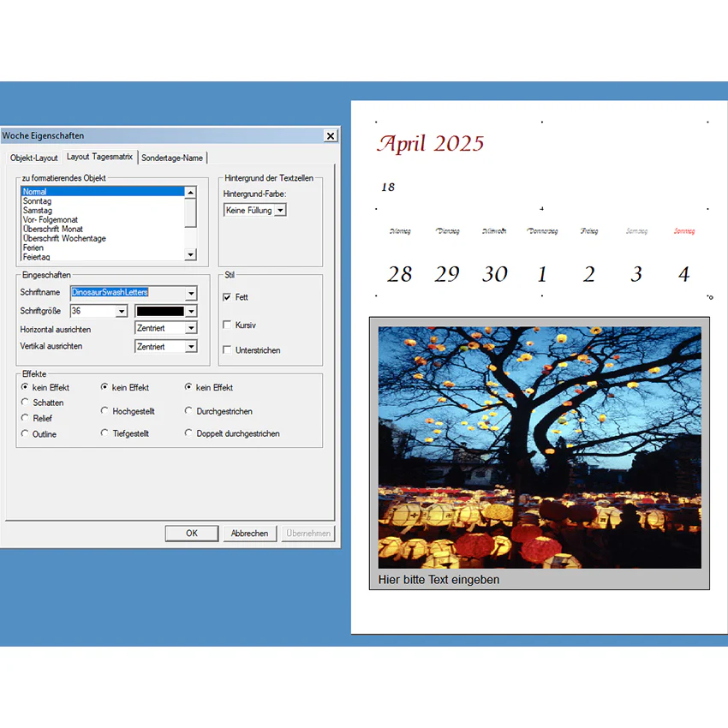Click the 'Hier bitte Text eingeben' caption

[439, 580]
